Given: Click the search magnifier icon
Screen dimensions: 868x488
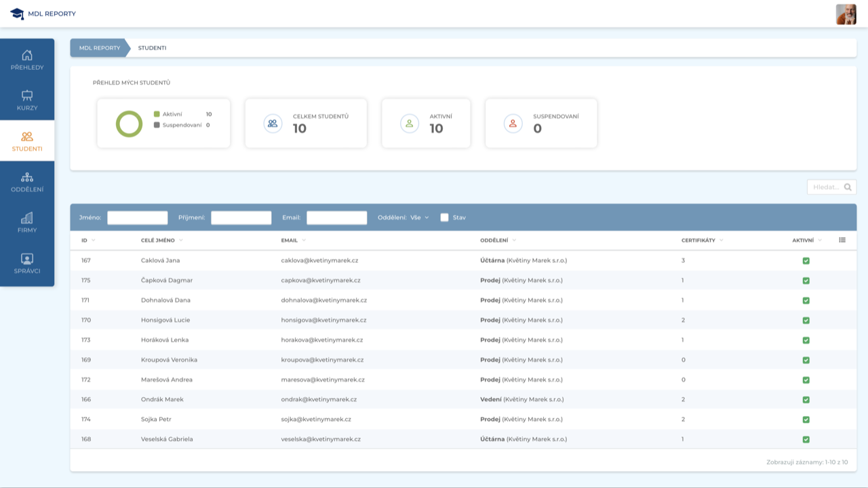Looking at the screenshot, I should (x=848, y=187).
